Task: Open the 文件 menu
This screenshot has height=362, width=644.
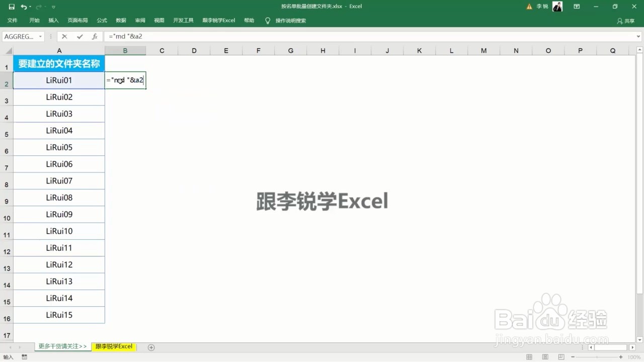Action: (13, 21)
